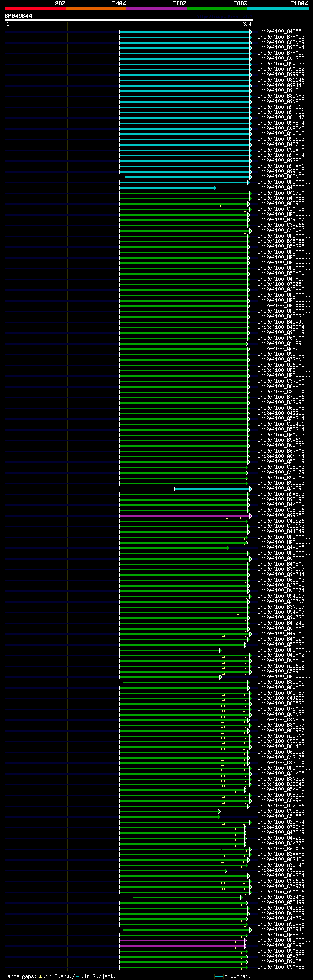Open hit UniRef100_Q7SXN6

281,359
